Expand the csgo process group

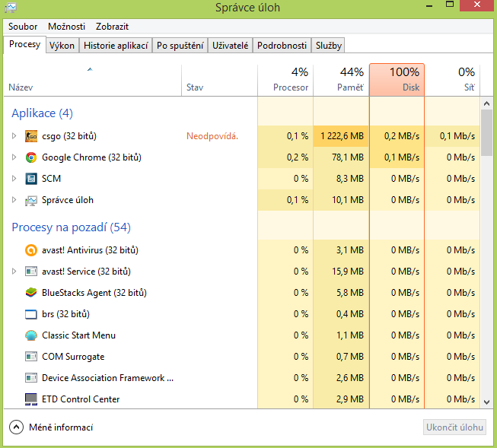tap(14, 136)
